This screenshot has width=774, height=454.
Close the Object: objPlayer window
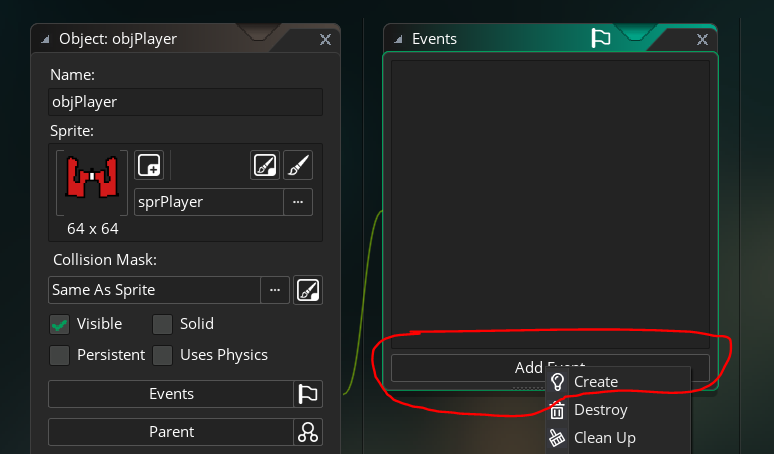325,39
